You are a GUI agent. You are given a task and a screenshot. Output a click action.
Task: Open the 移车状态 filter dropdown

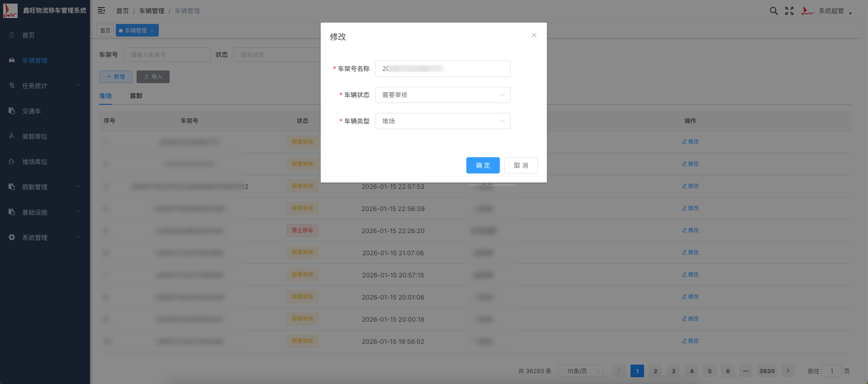click(x=277, y=55)
